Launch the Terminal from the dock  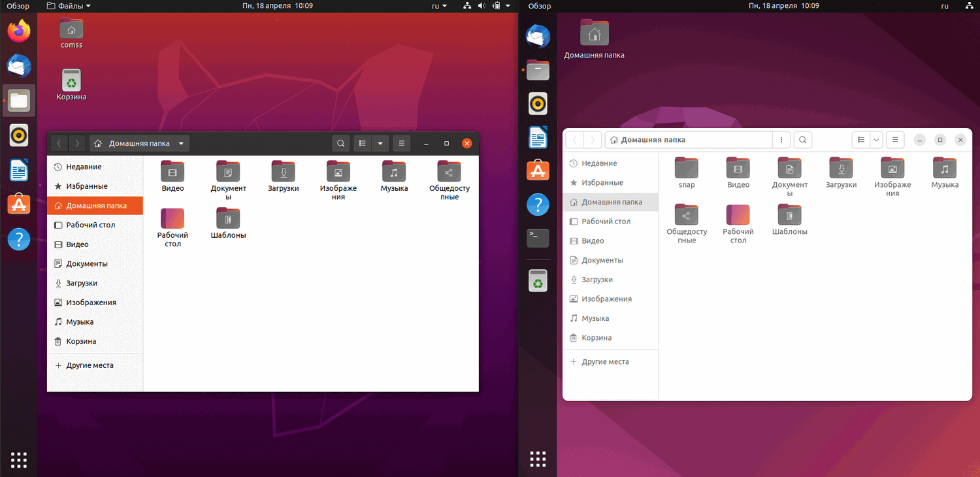(x=538, y=238)
